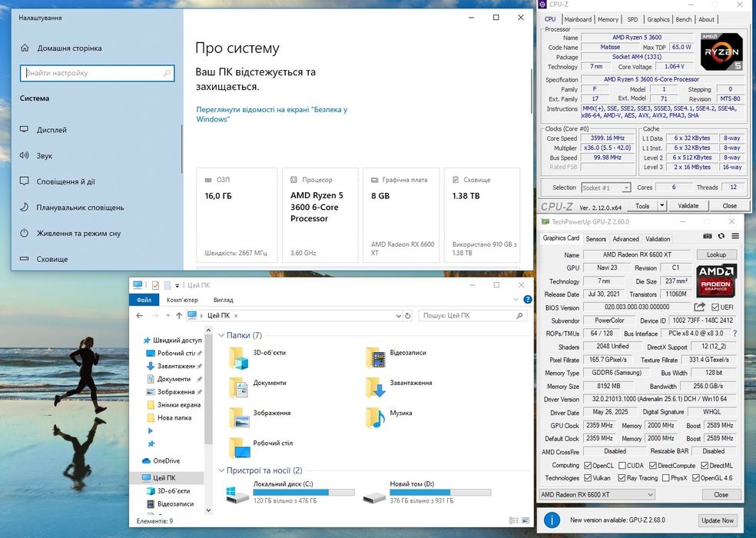Click the AMD Radeon logo in GPU-Z
Image resolution: width=756 pixels, height=538 pixels.
(x=716, y=280)
